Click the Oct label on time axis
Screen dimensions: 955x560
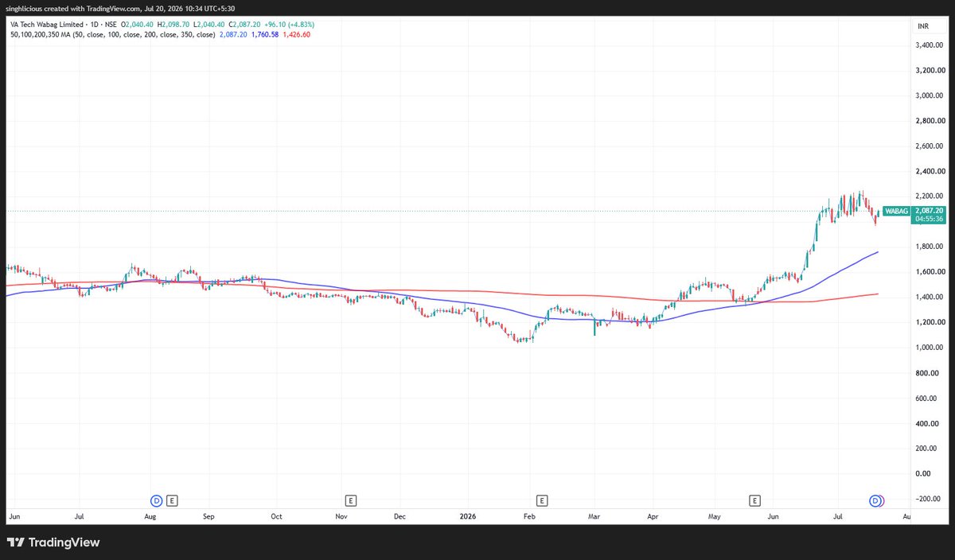275,516
